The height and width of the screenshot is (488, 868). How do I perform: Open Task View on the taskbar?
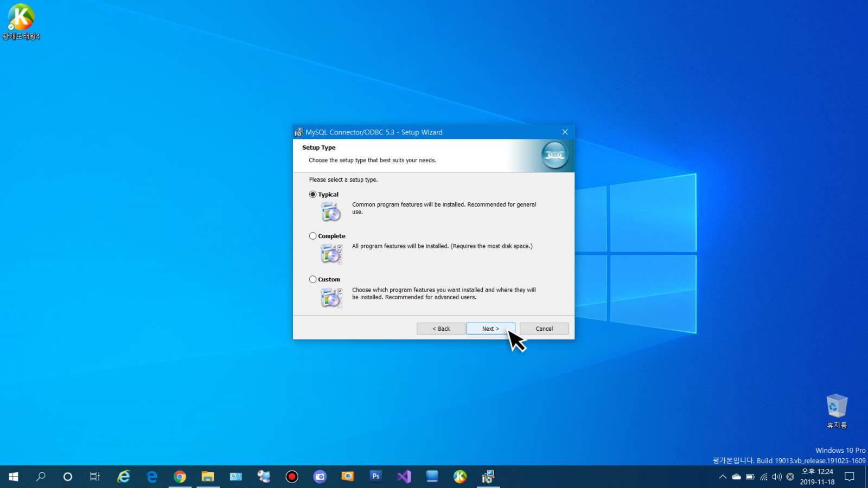pyautogui.click(x=95, y=477)
